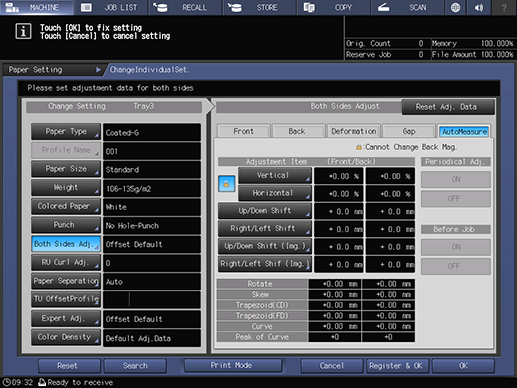Switch to the Back adjustment tab

point(298,131)
